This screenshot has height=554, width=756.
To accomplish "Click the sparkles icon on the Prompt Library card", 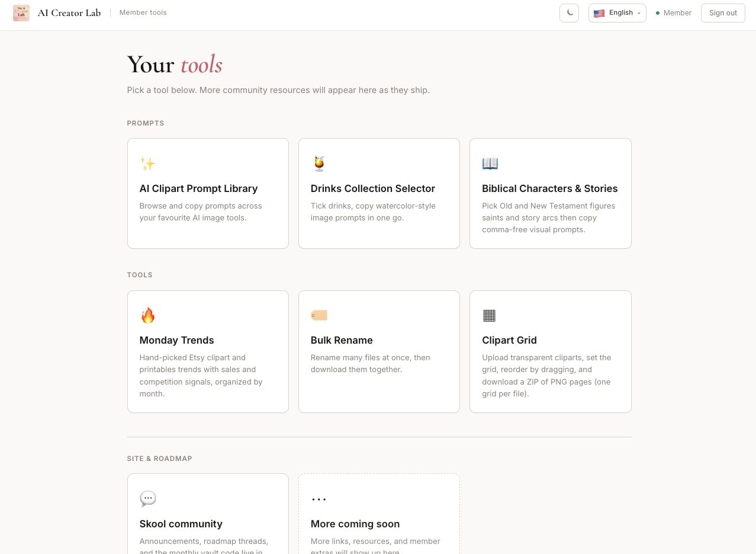I will (147, 164).
